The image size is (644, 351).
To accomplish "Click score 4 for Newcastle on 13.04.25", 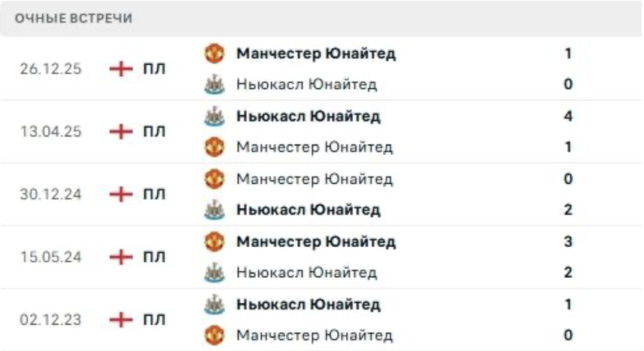I will 568,116.
